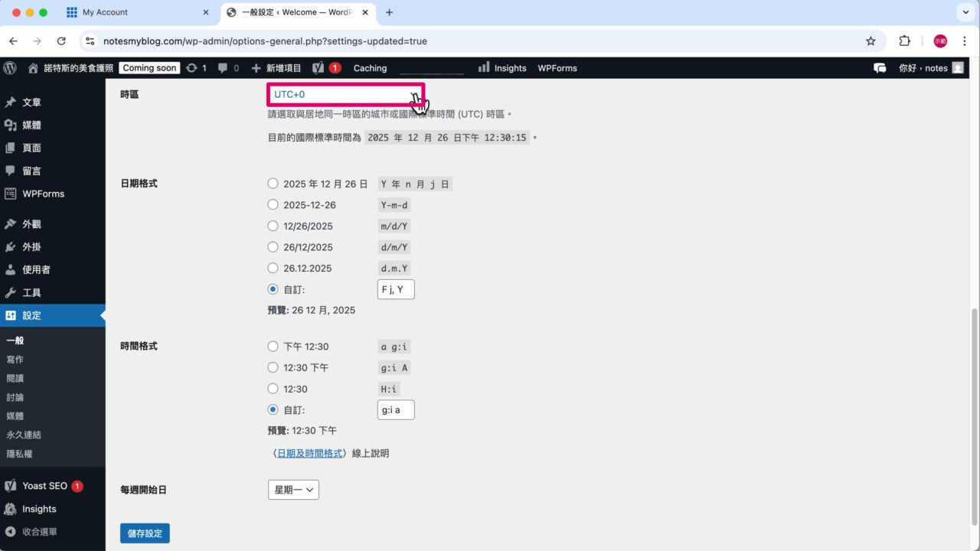Open the 日期及時間格式 documentation link

point(309,453)
